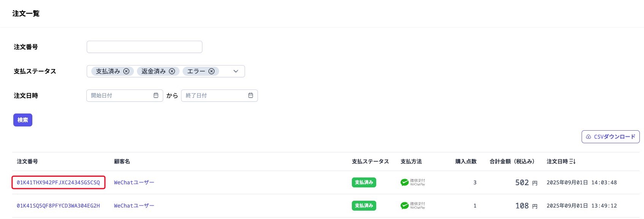The width and height of the screenshot is (644, 219).
Task: Click WeChat Pay icon in the 502 円 row
Action: coord(405,182)
